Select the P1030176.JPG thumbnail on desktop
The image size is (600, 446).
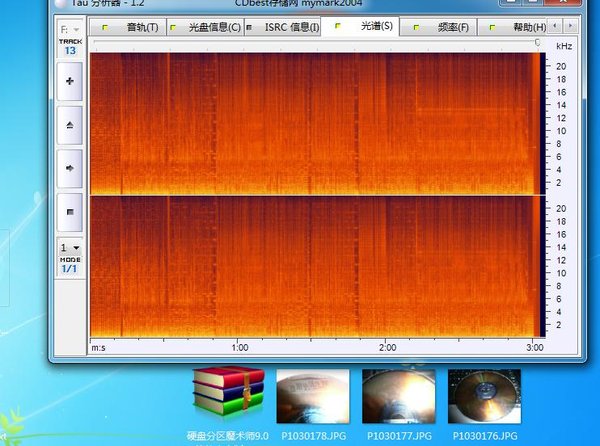[x=484, y=396]
